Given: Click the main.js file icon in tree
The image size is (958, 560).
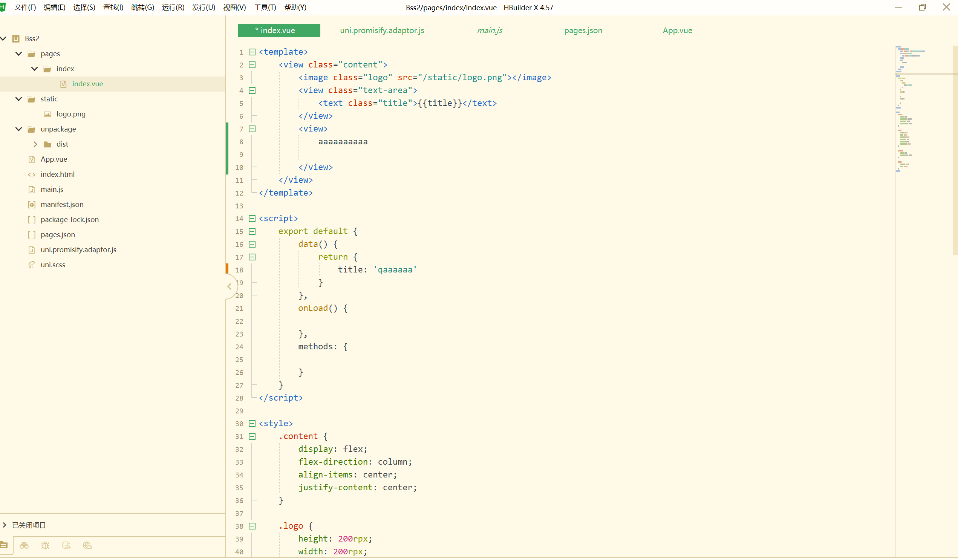Looking at the screenshot, I should point(32,189).
